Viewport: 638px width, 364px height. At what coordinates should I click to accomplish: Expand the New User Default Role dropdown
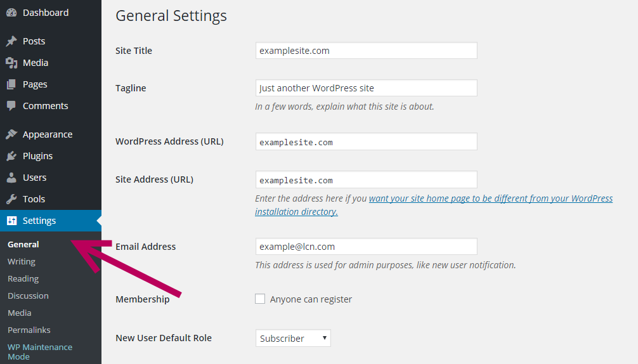click(x=293, y=338)
